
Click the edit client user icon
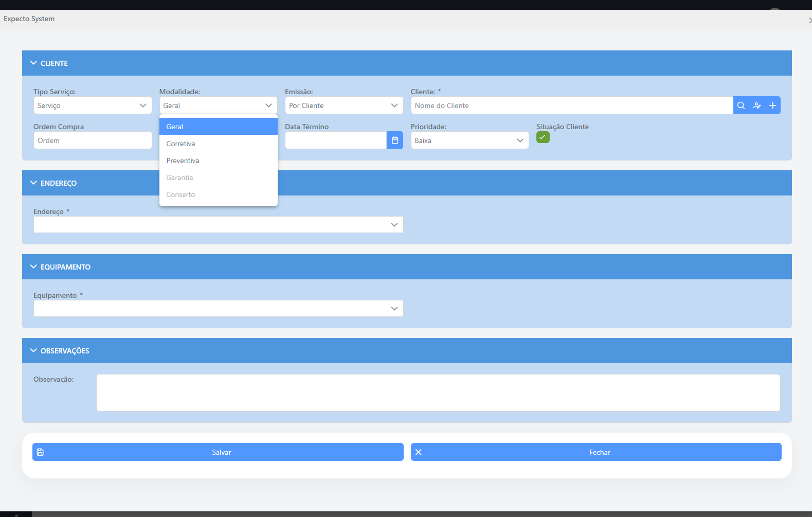pos(757,105)
